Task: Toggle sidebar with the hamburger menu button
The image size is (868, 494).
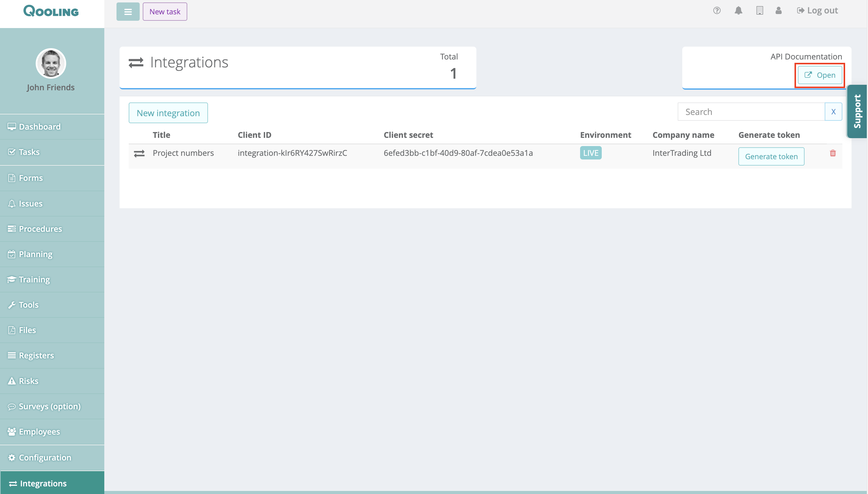Action: (128, 12)
